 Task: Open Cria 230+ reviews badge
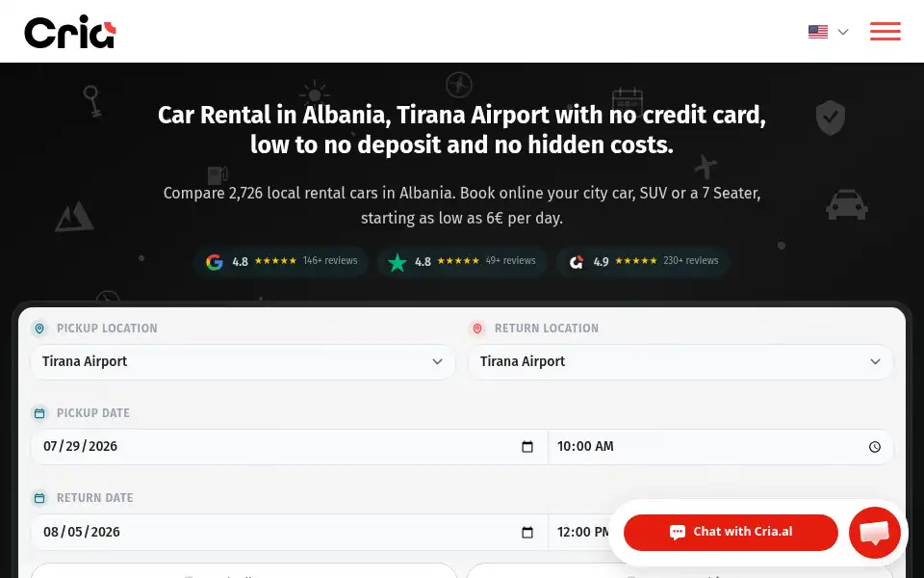coord(644,261)
